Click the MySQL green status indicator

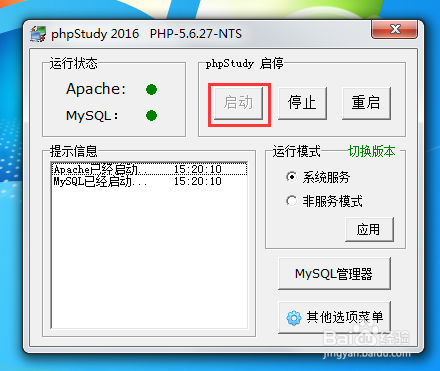tap(151, 116)
